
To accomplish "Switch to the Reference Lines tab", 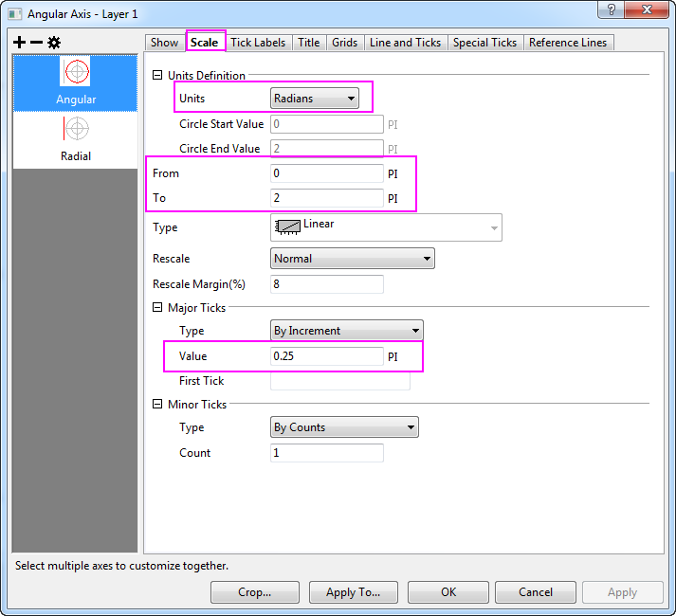I will [569, 43].
